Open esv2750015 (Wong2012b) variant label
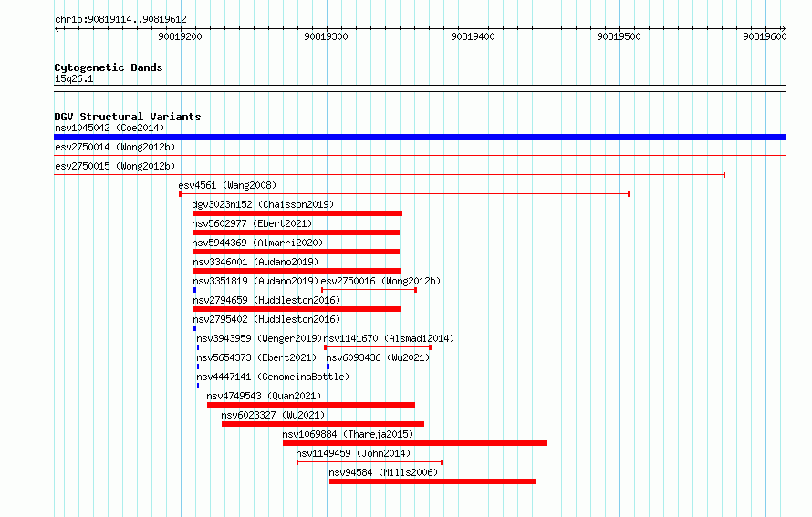Screen dimensions: 812x517 pyautogui.click(x=115, y=166)
